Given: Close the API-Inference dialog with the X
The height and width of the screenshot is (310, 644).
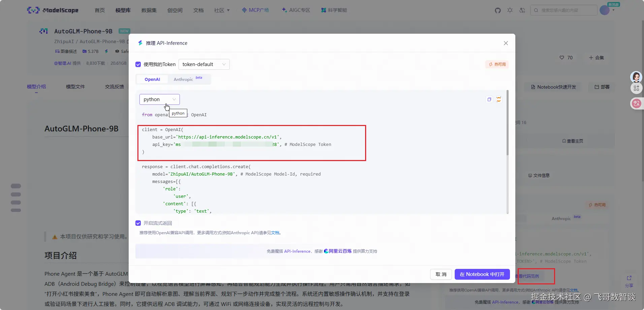Looking at the screenshot, I should pyautogui.click(x=506, y=43).
